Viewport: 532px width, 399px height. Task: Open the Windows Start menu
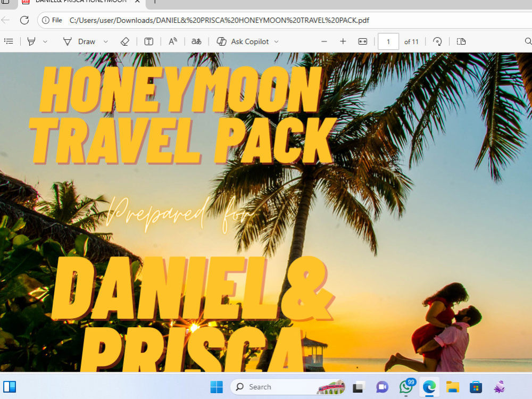click(217, 387)
